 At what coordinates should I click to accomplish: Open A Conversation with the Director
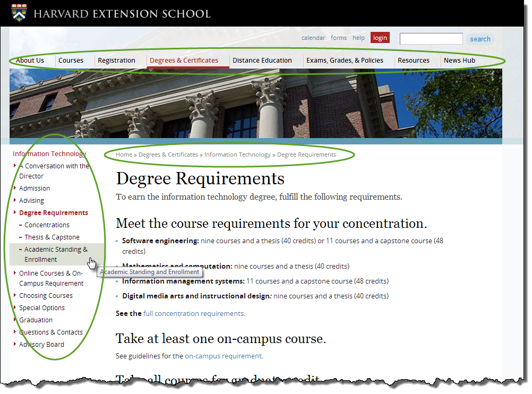[54, 171]
